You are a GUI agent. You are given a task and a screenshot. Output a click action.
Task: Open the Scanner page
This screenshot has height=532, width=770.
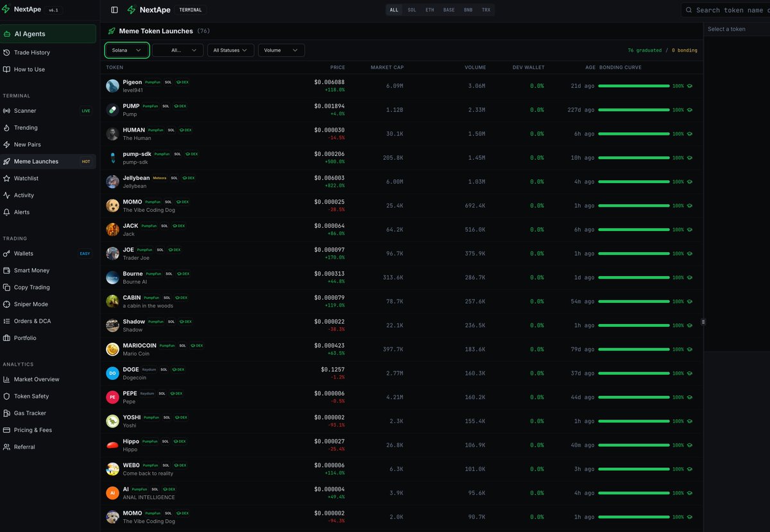(x=48, y=111)
